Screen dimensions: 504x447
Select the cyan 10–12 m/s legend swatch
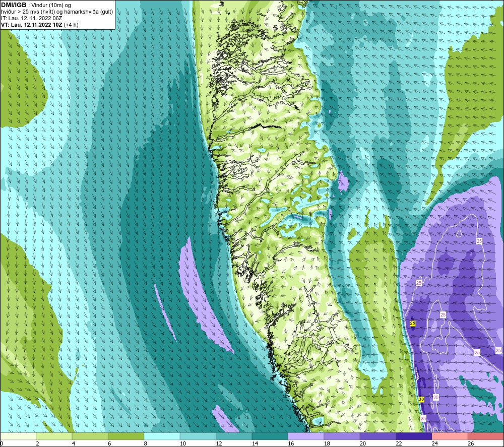(198, 436)
